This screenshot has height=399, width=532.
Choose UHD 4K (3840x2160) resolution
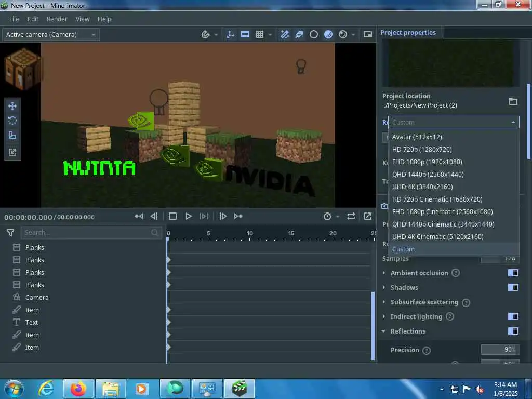[x=454, y=187]
